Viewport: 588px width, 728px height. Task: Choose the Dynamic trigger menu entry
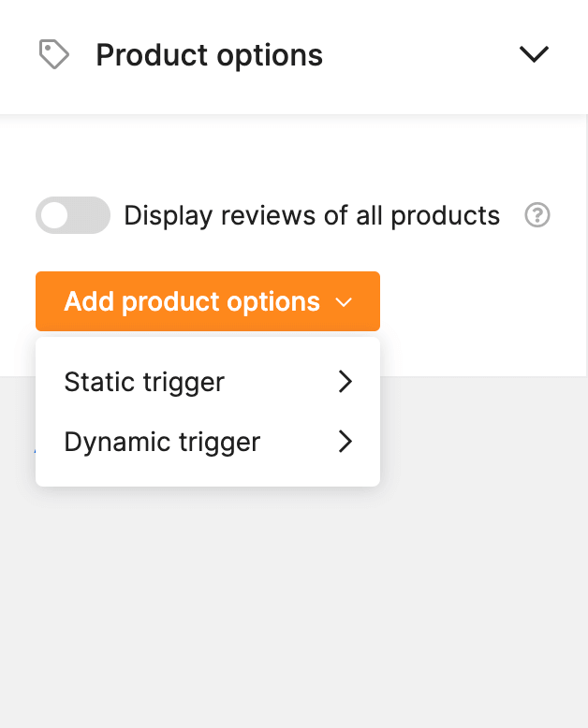pyautogui.click(x=208, y=442)
